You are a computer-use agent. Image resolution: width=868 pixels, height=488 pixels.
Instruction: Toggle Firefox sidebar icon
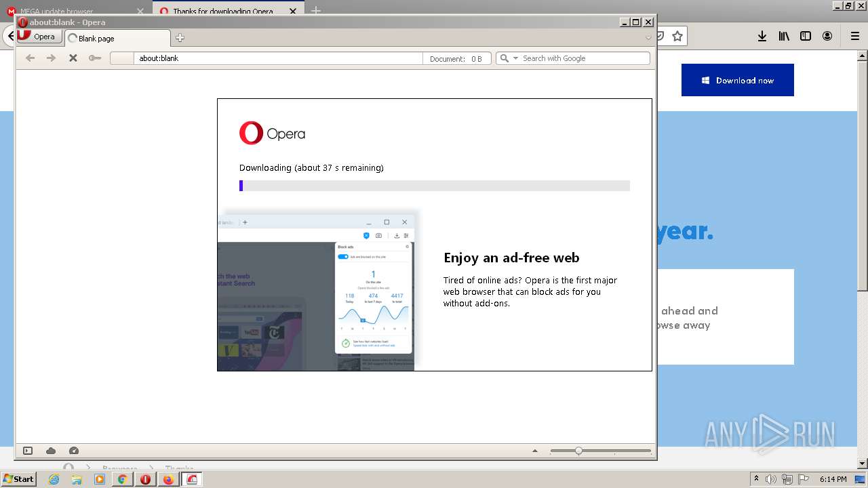click(806, 37)
